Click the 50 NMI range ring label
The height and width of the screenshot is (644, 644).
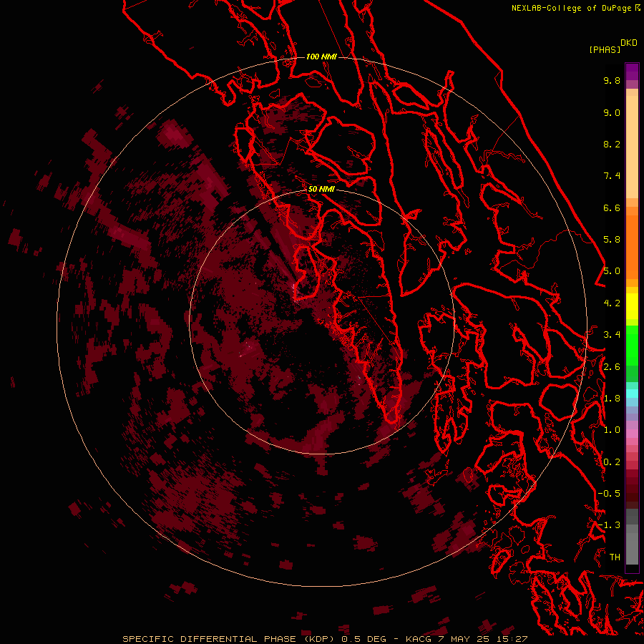pos(321,189)
